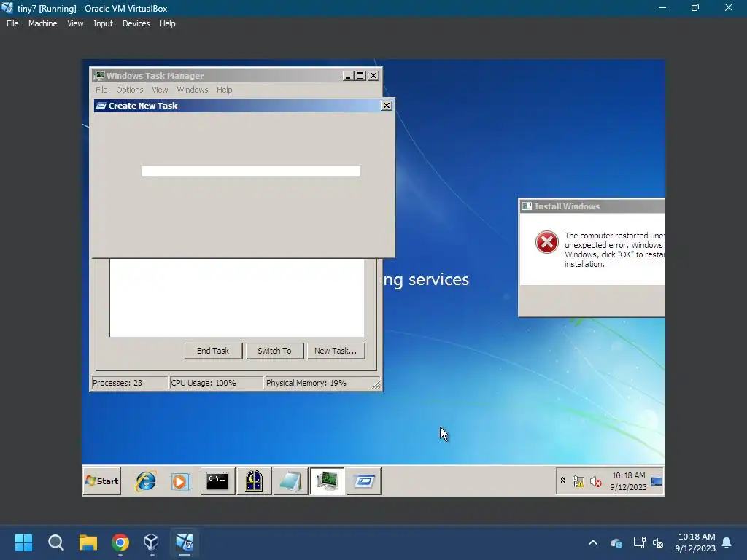Select Task Manager taskbar button
Viewport: 747px width, 560px height.
(x=328, y=481)
